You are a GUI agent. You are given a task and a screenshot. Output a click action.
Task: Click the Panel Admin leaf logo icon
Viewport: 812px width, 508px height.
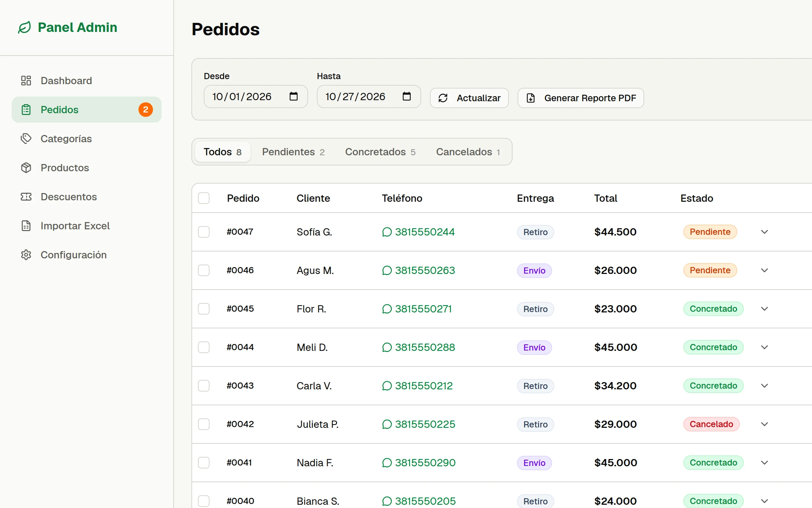(x=25, y=28)
